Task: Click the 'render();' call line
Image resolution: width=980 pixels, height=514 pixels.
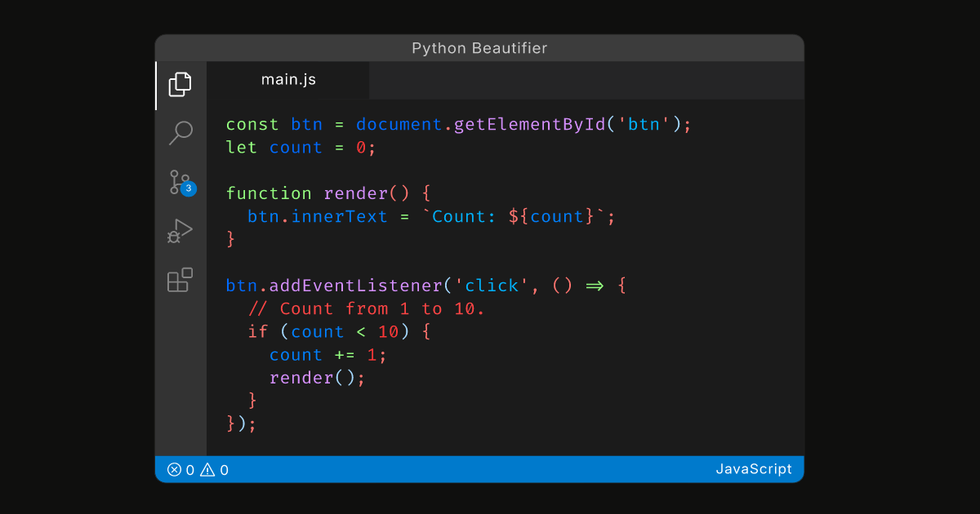Action: pyautogui.click(x=318, y=378)
